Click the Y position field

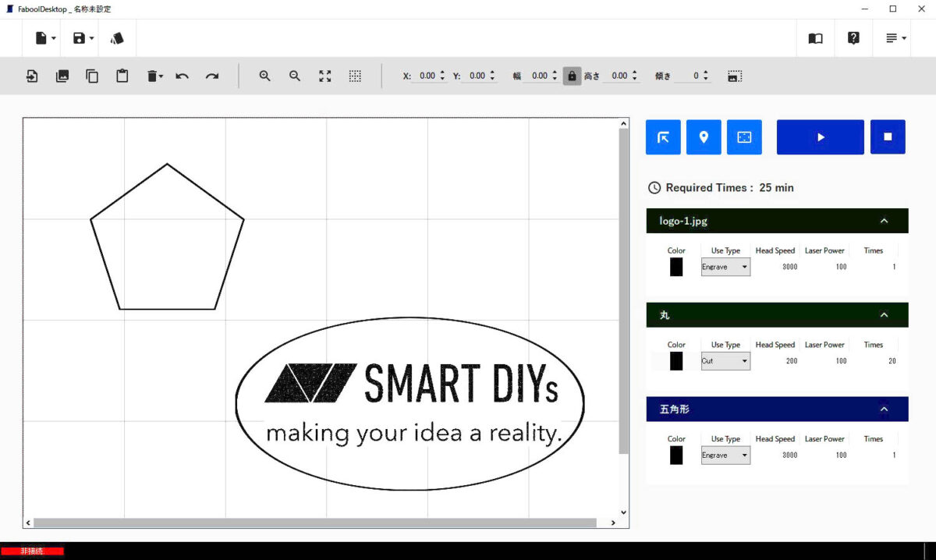(476, 76)
